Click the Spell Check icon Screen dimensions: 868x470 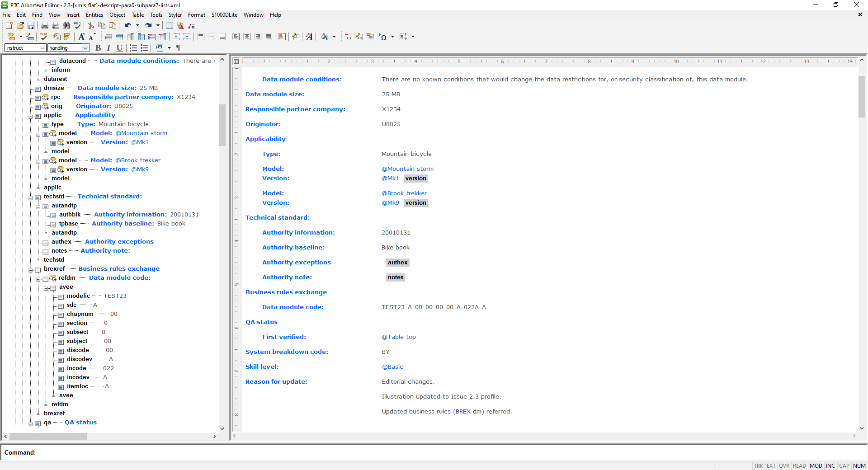pos(77,26)
